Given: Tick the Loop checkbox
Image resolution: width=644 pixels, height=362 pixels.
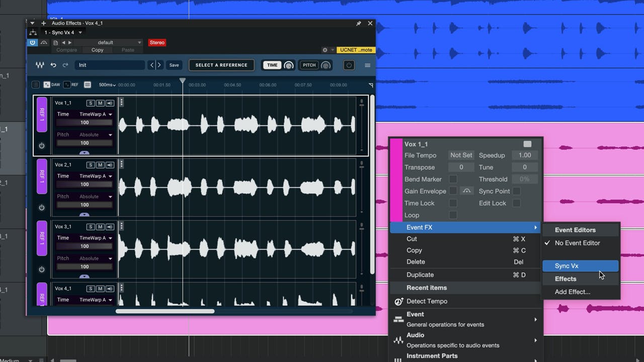Looking at the screenshot, I should click(453, 215).
